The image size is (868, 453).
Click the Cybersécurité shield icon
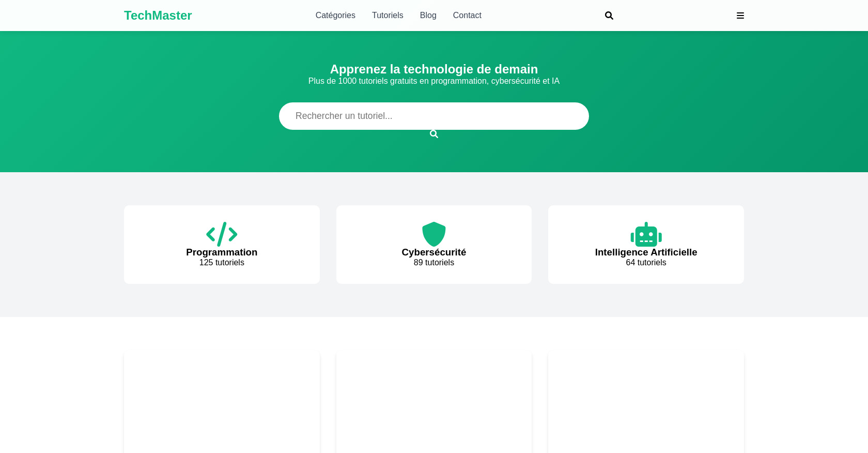click(x=433, y=234)
